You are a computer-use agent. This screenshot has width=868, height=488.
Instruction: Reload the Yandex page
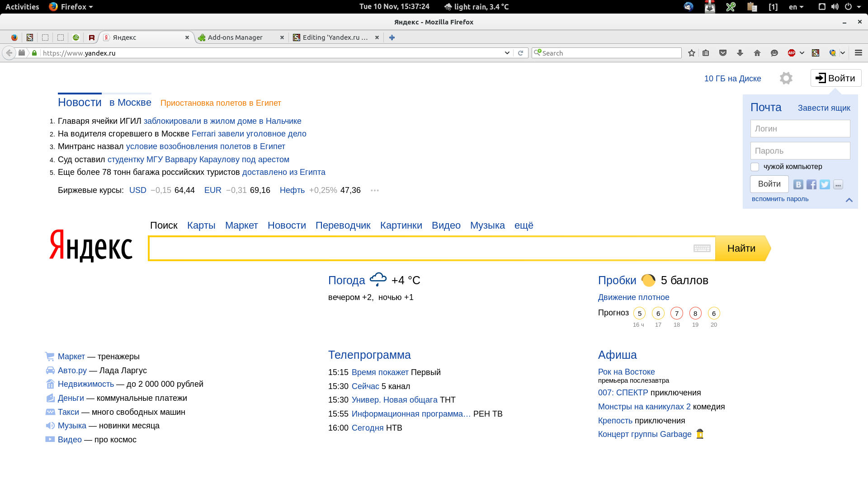[520, 53]
